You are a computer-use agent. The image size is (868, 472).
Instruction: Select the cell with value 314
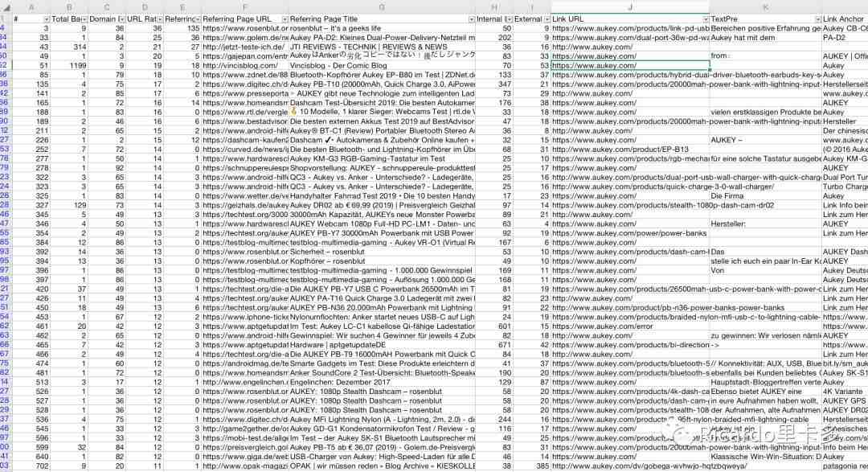tap(70, 47)
